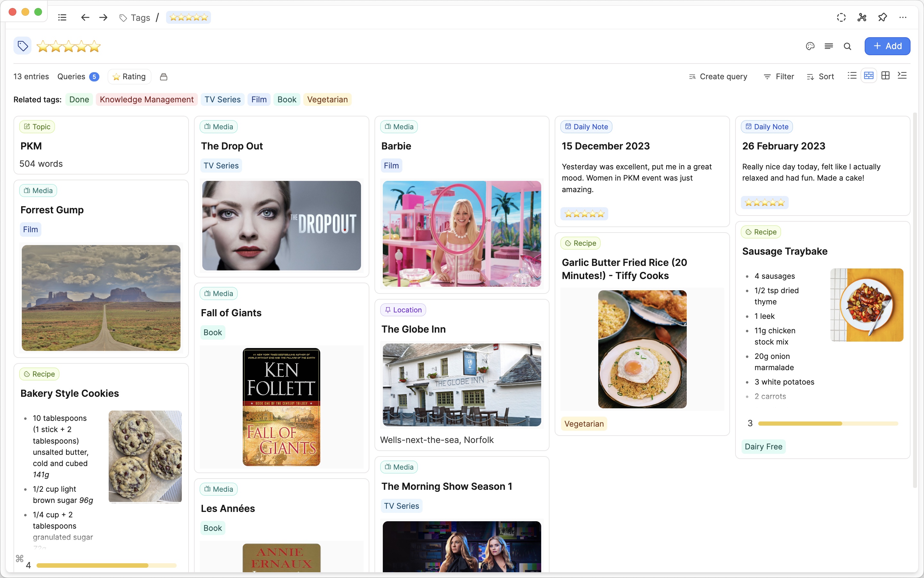This screenshot has height=578, width=924.
Task: Open 26 February 2023 daily note
Action: 783,146
